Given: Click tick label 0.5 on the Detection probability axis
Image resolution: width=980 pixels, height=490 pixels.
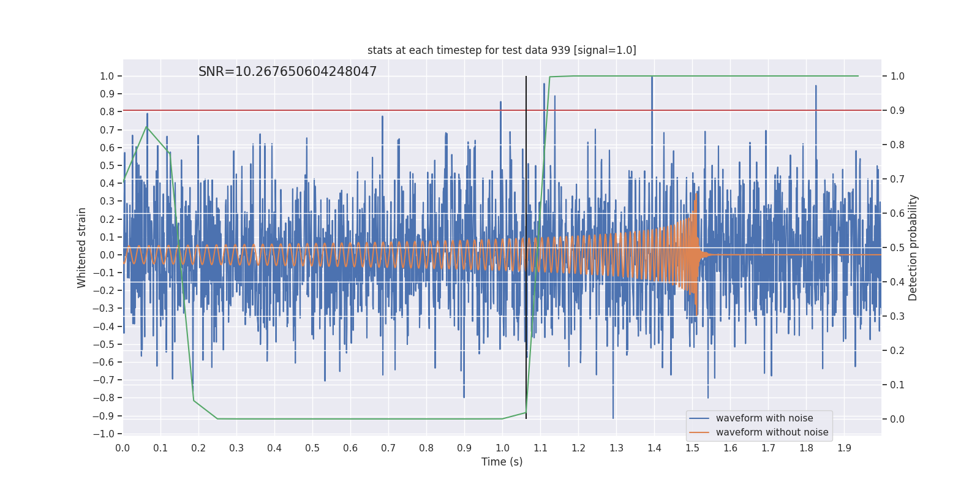Looking at the screenshot, I should click(x=897, y=248).
